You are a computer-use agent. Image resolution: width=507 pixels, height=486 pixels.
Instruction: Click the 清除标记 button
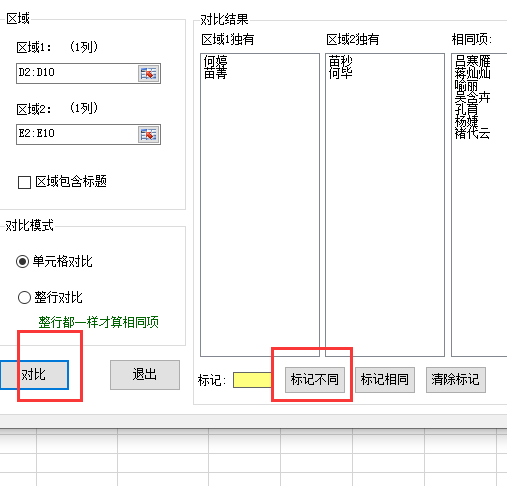pos(456,380)
